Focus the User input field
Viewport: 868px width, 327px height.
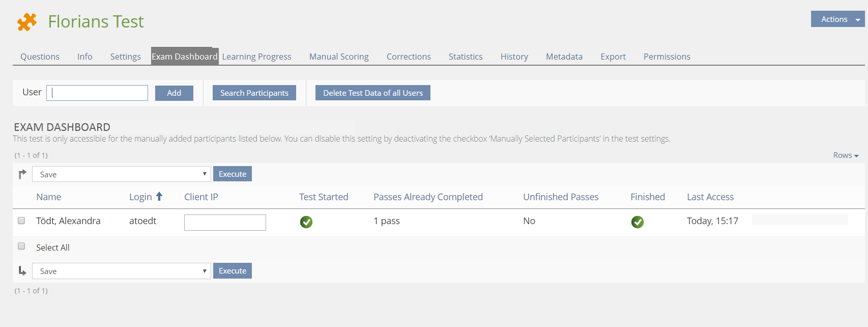click(x=97, y=93)
